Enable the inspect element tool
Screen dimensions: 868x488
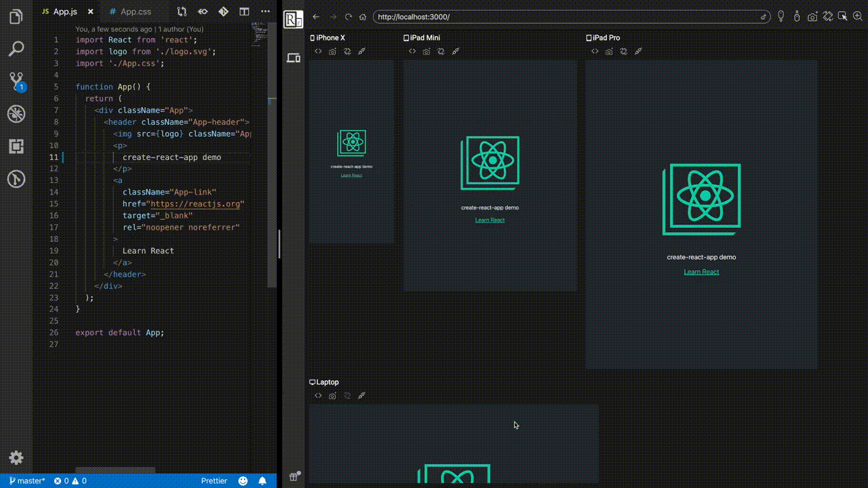[843, 16]
